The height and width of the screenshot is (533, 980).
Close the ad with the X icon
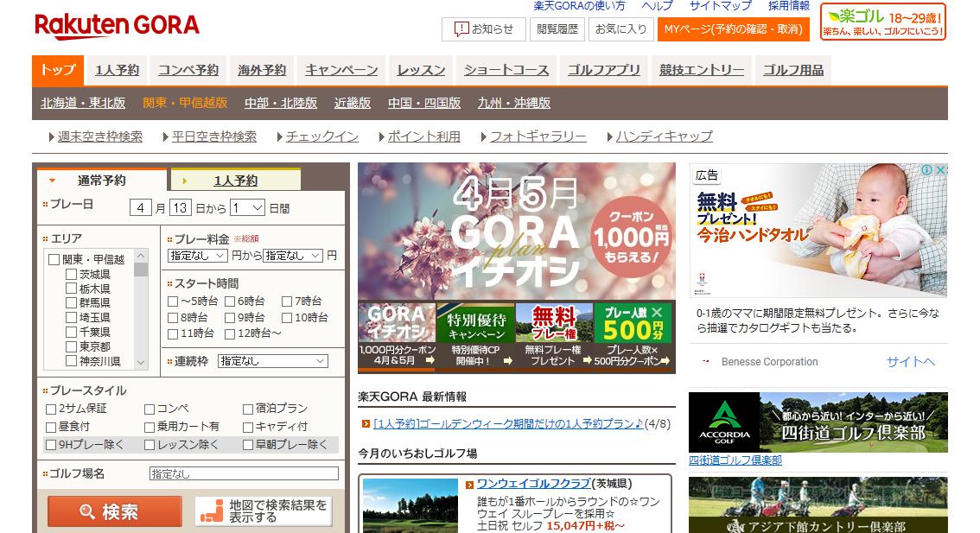click(940, 170)
